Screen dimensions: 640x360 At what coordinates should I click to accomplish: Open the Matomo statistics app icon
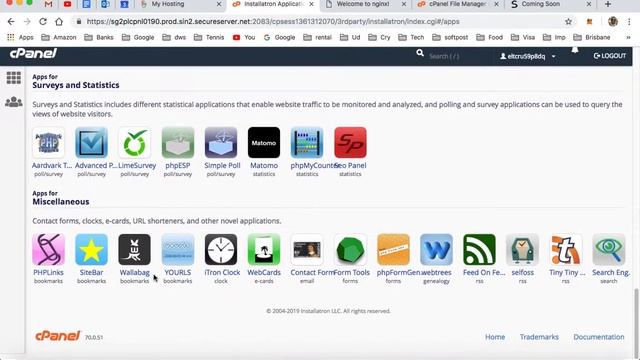tap(264, 142)
